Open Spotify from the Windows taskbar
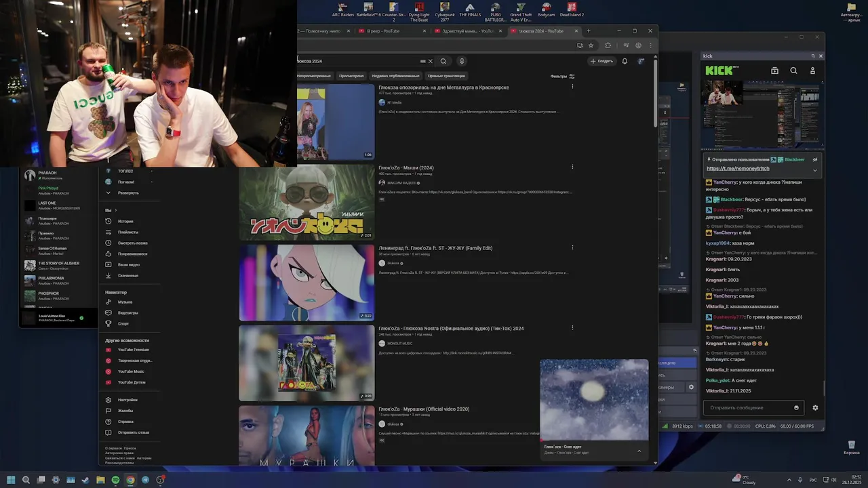868x488 pixels. tap(115, 480)
